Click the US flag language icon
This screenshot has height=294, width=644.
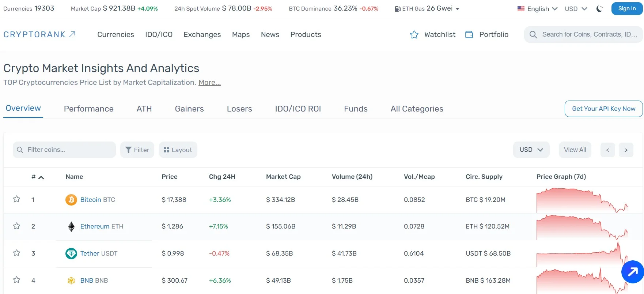521,9
